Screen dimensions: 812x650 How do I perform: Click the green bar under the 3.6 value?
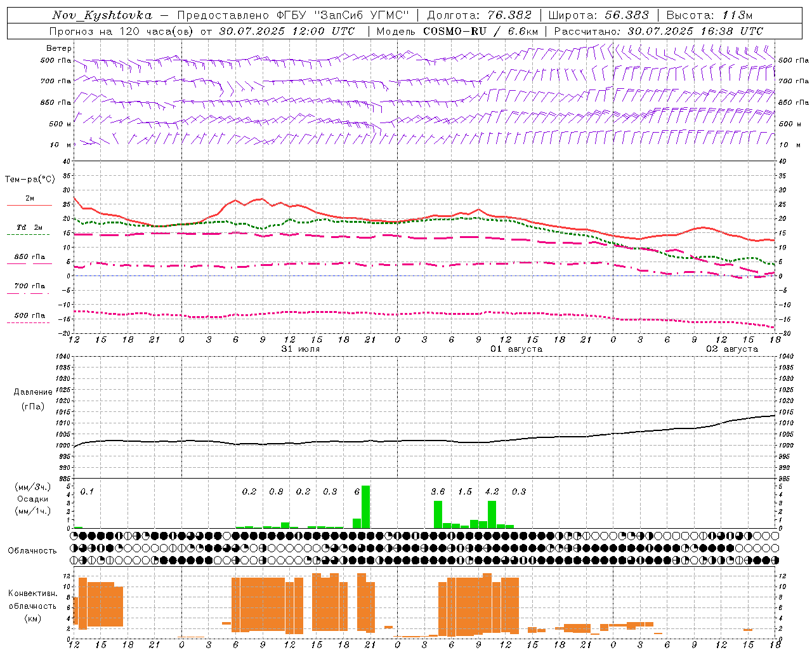click(438, 514)
